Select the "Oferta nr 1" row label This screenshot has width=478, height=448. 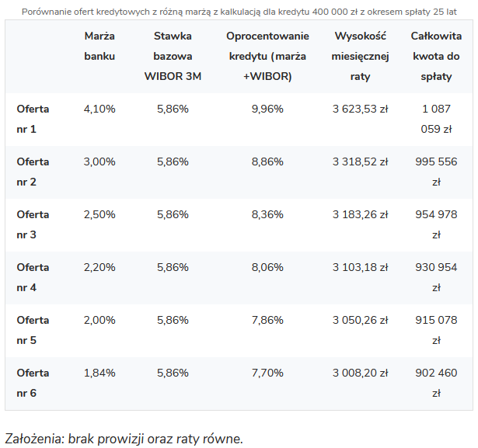pyautogui.click(x=33, y=119)
